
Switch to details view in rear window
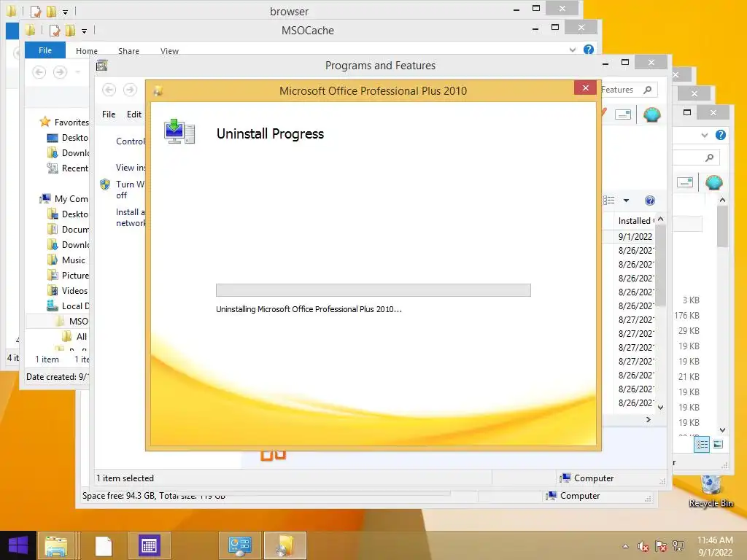702,445
